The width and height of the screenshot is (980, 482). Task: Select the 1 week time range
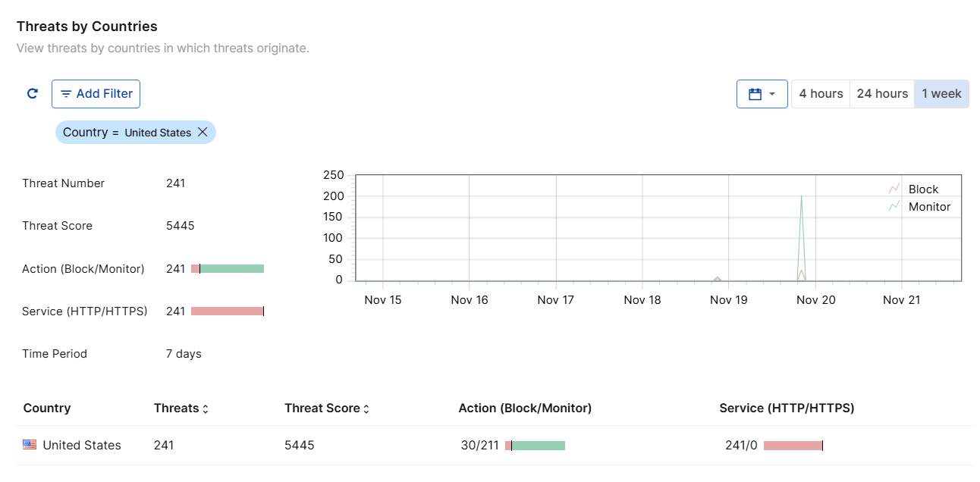coord(941,94)
